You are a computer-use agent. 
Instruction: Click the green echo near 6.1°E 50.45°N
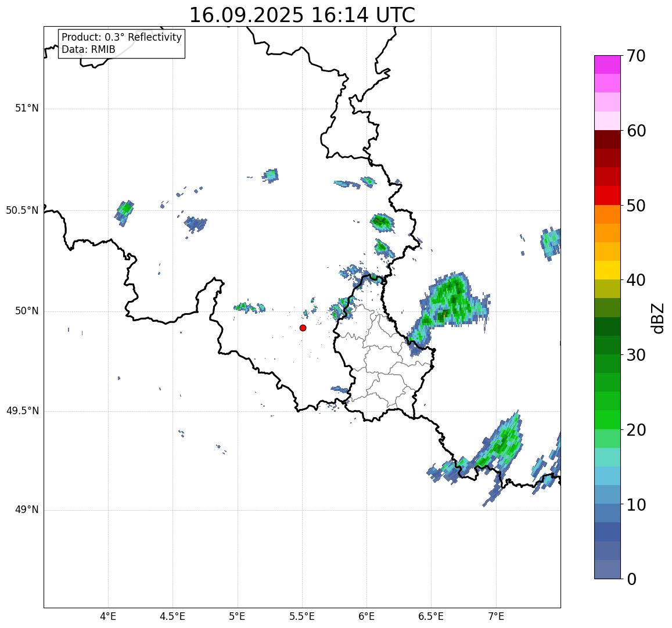click(382, 223)
